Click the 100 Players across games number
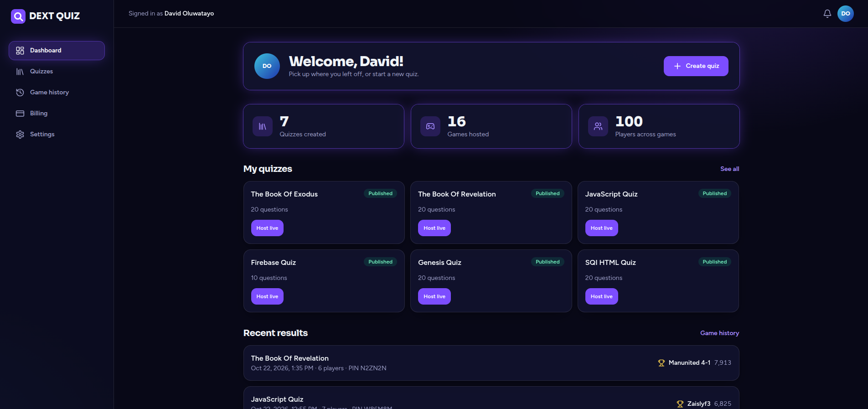 point(629,121)
